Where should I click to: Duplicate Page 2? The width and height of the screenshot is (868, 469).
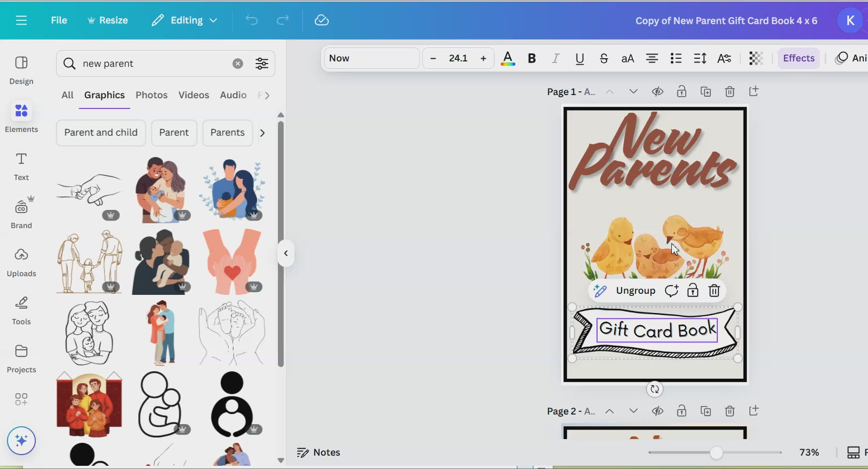tap(706, 411)
